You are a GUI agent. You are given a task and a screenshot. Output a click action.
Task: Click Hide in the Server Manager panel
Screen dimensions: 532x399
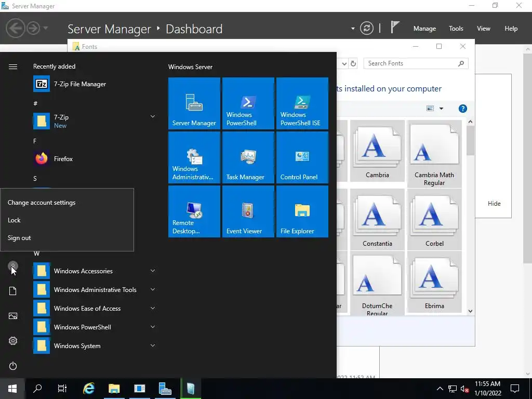point(494,204)
